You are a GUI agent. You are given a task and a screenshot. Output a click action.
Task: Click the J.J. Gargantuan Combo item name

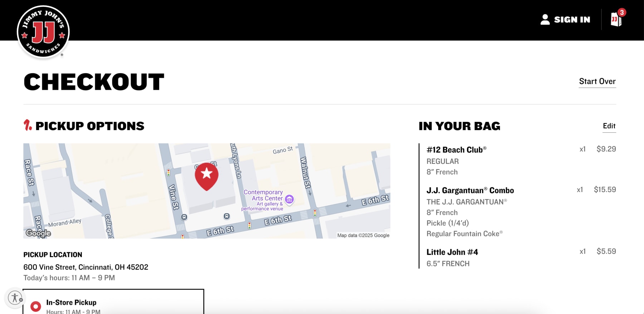[470, 191]
